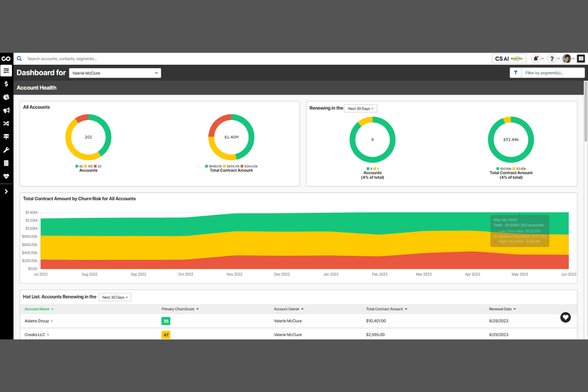This screenshot has height=392, width=588.
Task: Toggle the heart favorite icon near Adams Group
Action: pos(565,317)
